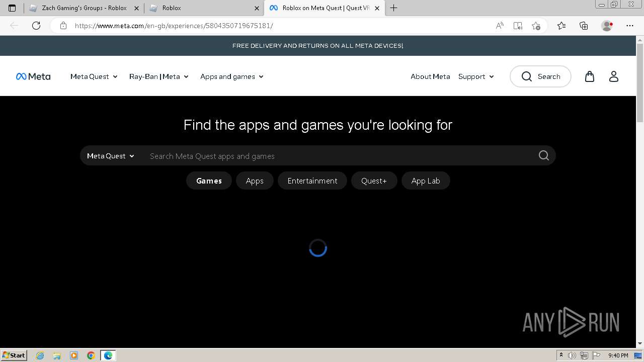Click the show desktop button
This screenshot has height=362, width=644.
638,355
